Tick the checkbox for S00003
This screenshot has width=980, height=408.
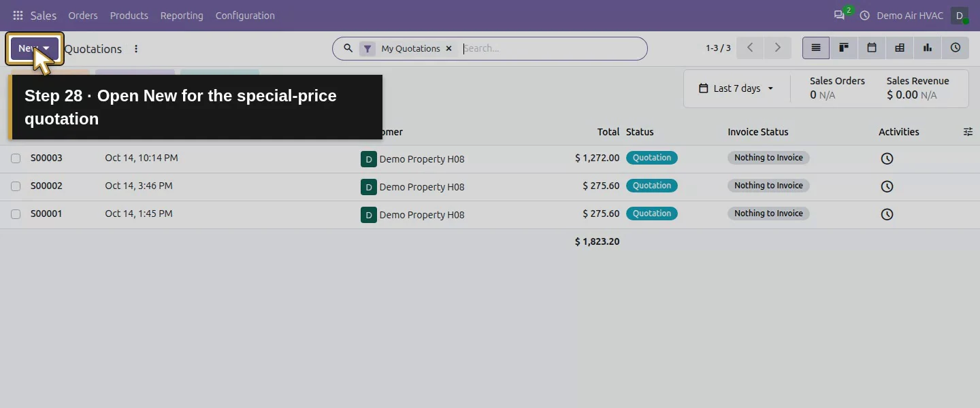click(x=16, y=158)
